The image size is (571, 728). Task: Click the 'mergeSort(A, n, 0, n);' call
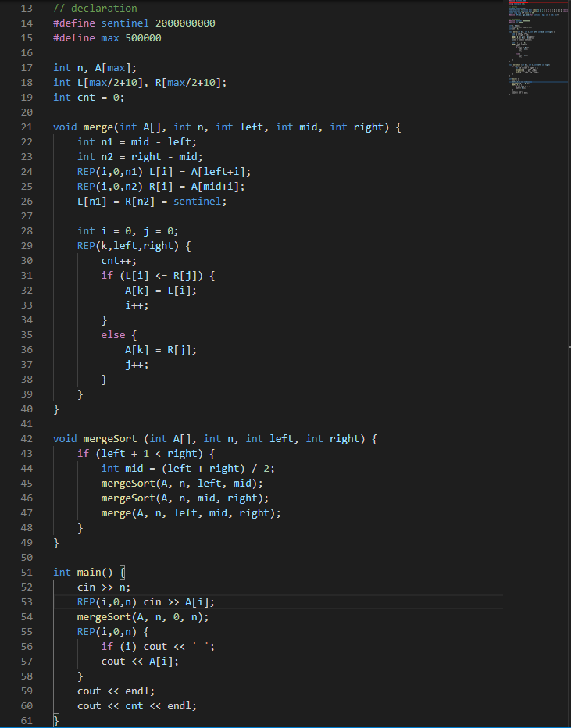(x=143, y=617)
